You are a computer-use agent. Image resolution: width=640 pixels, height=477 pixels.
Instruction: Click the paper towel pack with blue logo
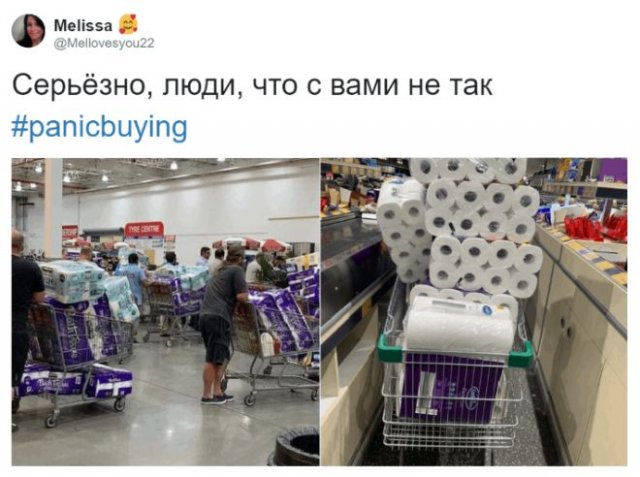point(461,323)
